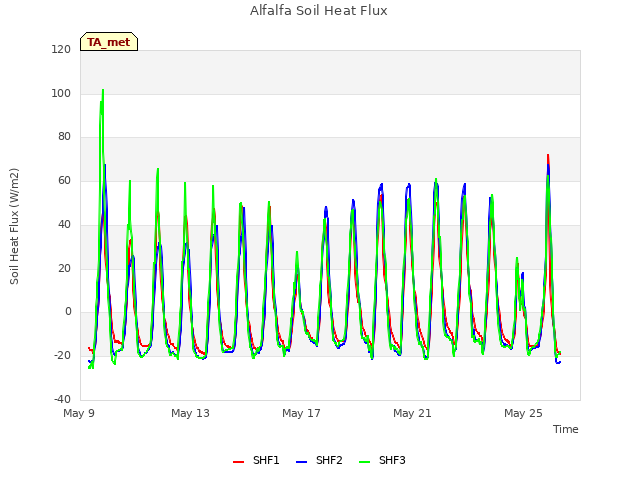Screen dimensions: 640x480
Task: Toggle the SHF2 legend entry
Action: (x=319, y=460)
